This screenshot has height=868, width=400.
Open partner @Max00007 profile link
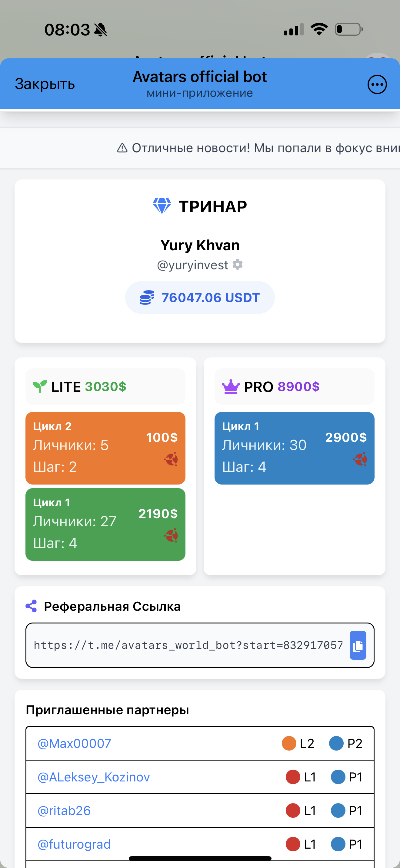pyautogui.click(x=74, y=743)
